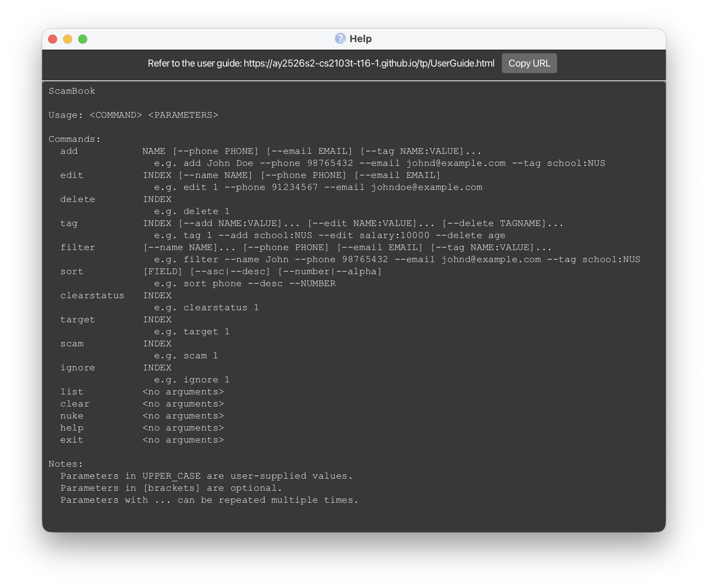Click the Notes heading near the bottom
The width and height of the screenshot is (708, 588).
point(65,464)
